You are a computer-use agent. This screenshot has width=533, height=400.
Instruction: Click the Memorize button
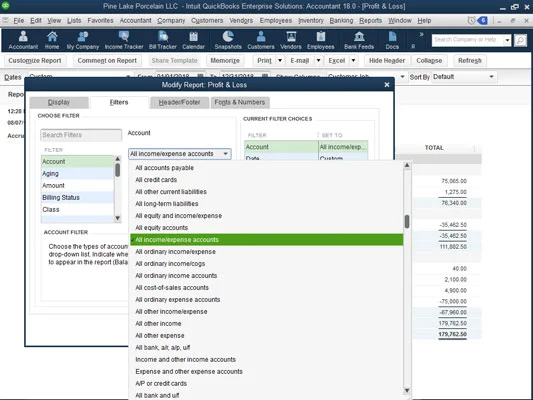(225, 60)
